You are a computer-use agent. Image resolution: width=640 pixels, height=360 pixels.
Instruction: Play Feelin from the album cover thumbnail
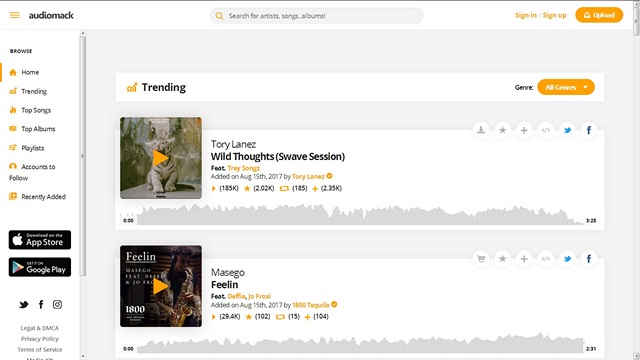pyautogui.click(x=161, y=286)
